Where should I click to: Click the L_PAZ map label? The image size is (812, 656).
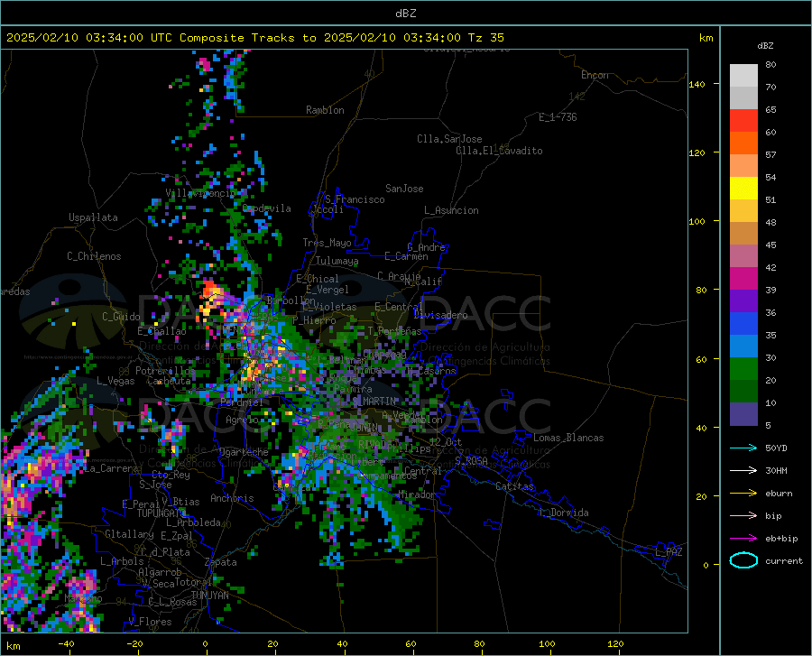click(669, 552)
